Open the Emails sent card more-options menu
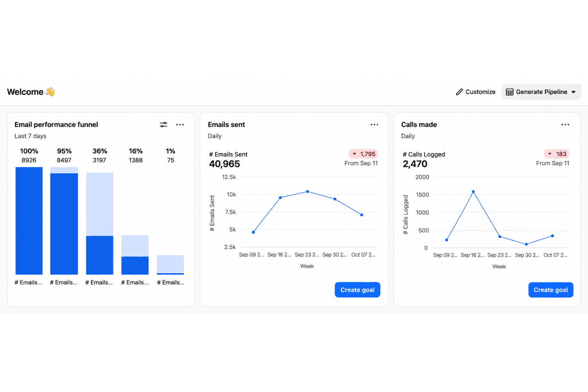588x392 pixels. [374, 125]
